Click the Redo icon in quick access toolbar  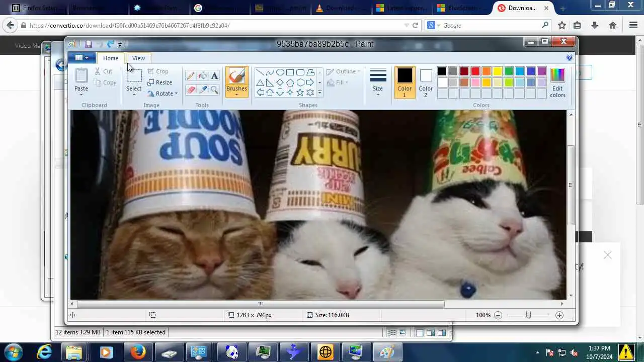pyautogui.click(x=110, y=44)
